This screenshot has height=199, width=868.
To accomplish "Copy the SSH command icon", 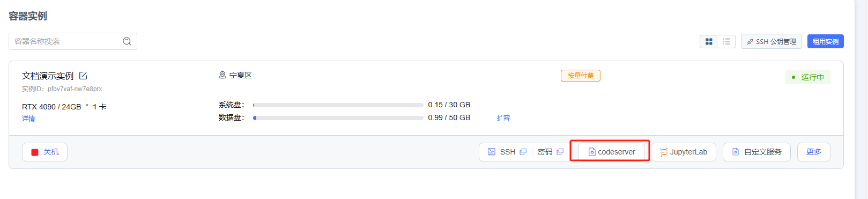I will (x=523, y=152).
